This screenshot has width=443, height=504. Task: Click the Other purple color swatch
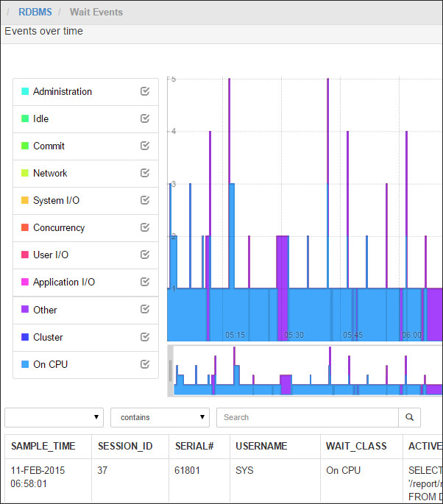coord(25,310)
